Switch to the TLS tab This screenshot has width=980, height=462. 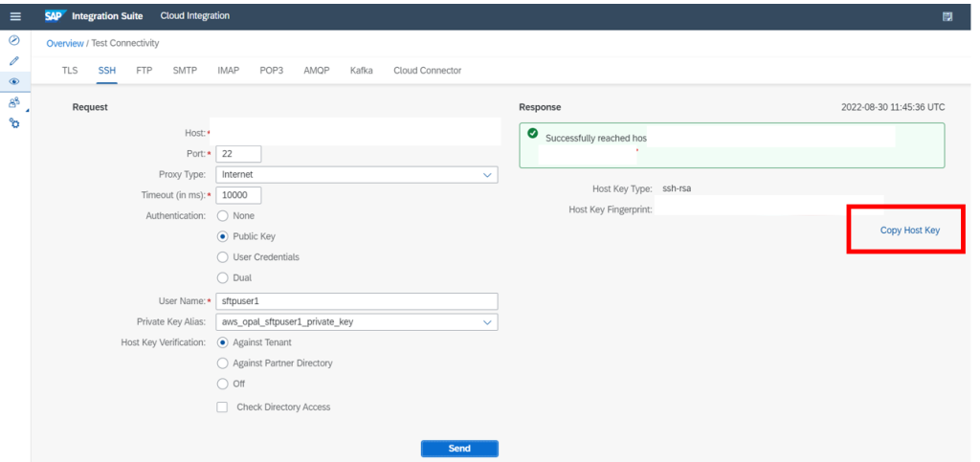[70, 71]
